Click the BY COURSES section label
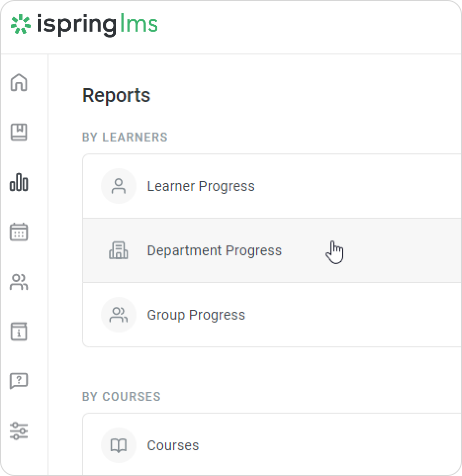The image size is (462, 476). 121,397
